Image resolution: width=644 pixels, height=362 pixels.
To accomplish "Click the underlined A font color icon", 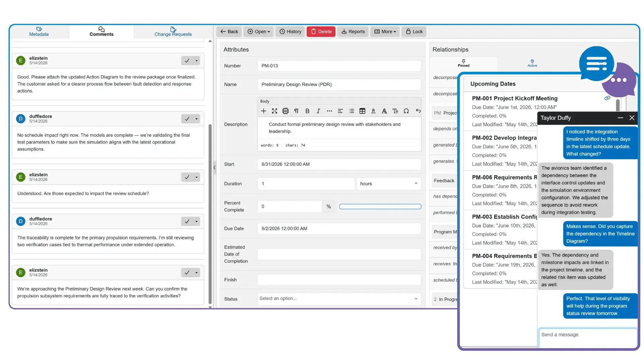I will click(373, 111).
